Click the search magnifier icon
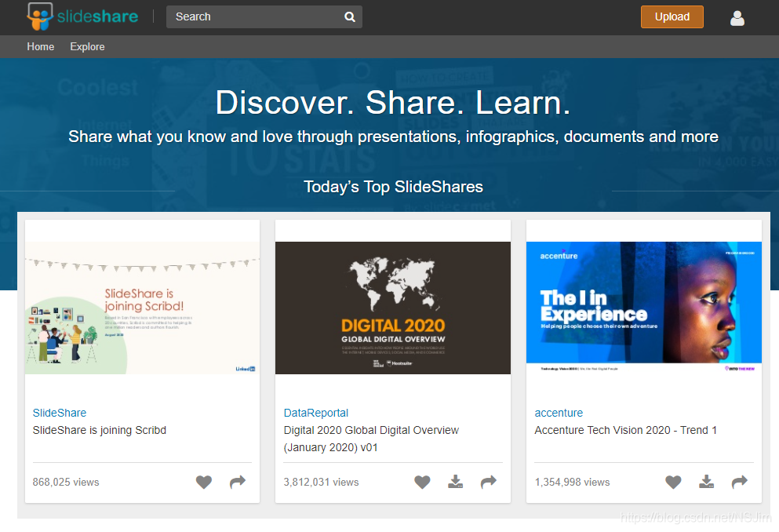This screenshot has height=532, width=779. (x=350, y=17)
